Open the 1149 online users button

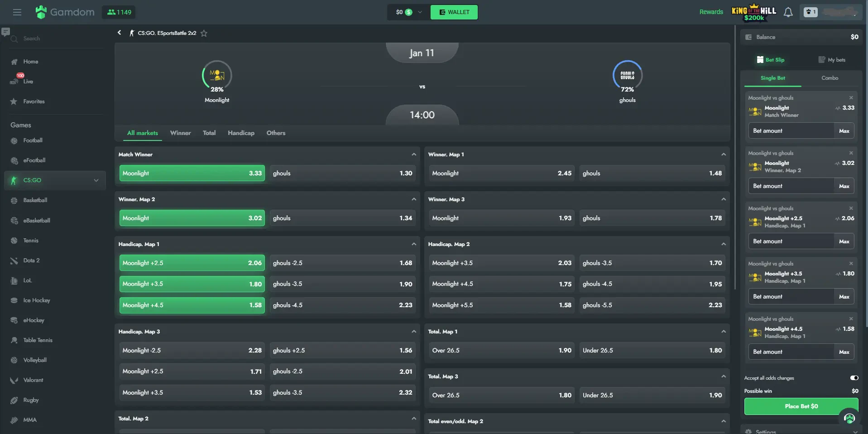pyautogui.click(x=119, y=12)
